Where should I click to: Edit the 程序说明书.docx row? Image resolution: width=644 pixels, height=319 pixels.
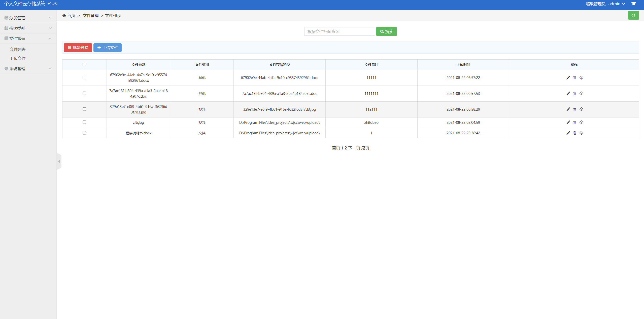tap(568, 133)
